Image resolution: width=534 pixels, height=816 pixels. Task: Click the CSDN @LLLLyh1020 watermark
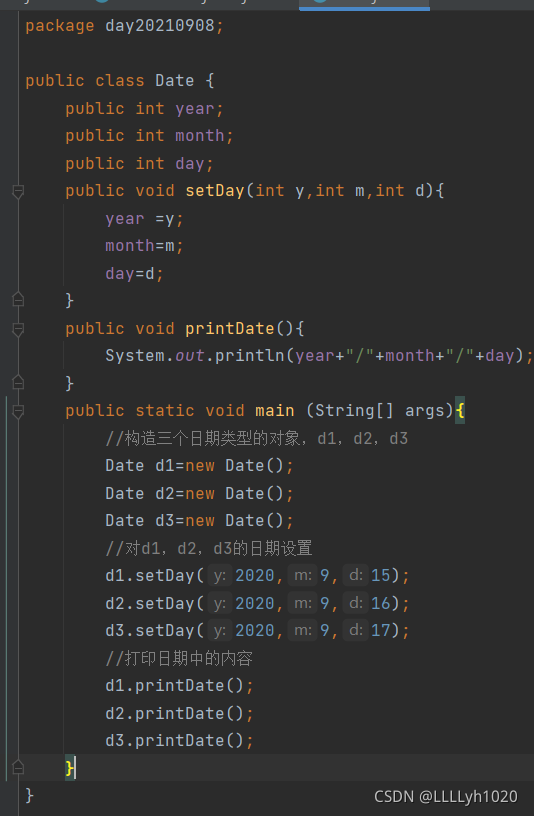tap(446, 797)
